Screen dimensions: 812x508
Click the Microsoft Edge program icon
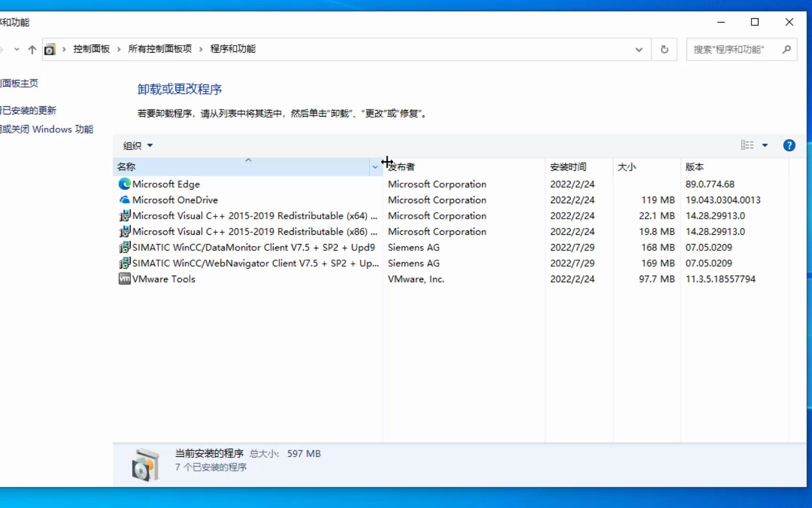pyautogui.click(x=125, y=184)
